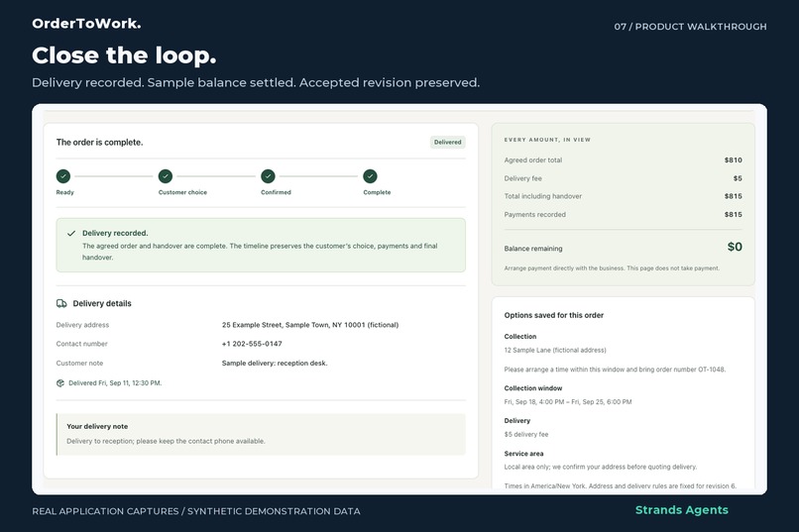
Task: Click 'Local area only; we confirm your address' text
Action: click(601, 467)
